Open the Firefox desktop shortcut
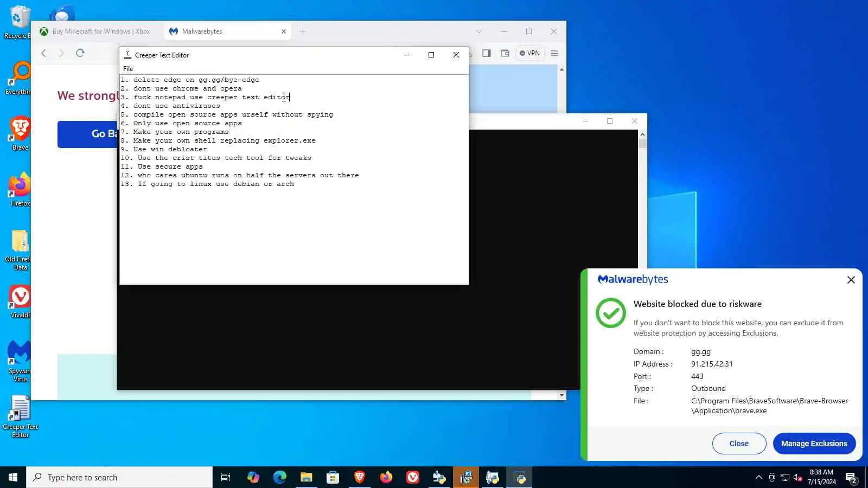Viewport: 868px width, 488px height. (x=20, y=189)
